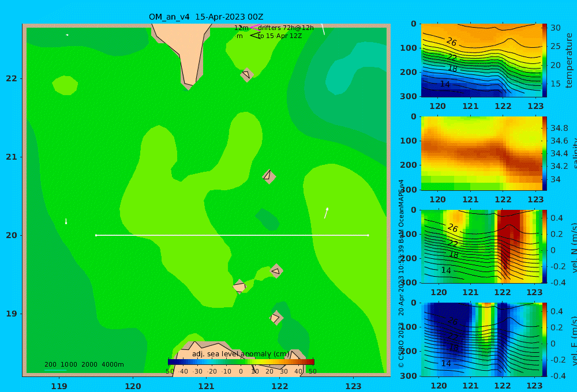Click the main map latitude label 20
The width and height of the screenshot is (577, 392).
pos(12,235)
